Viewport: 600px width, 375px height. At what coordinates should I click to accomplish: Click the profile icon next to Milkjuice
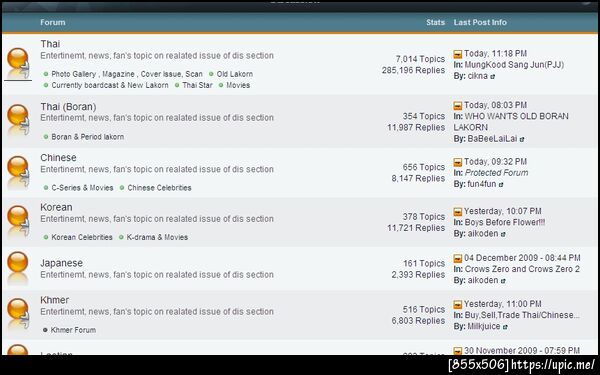click(505, 327)
